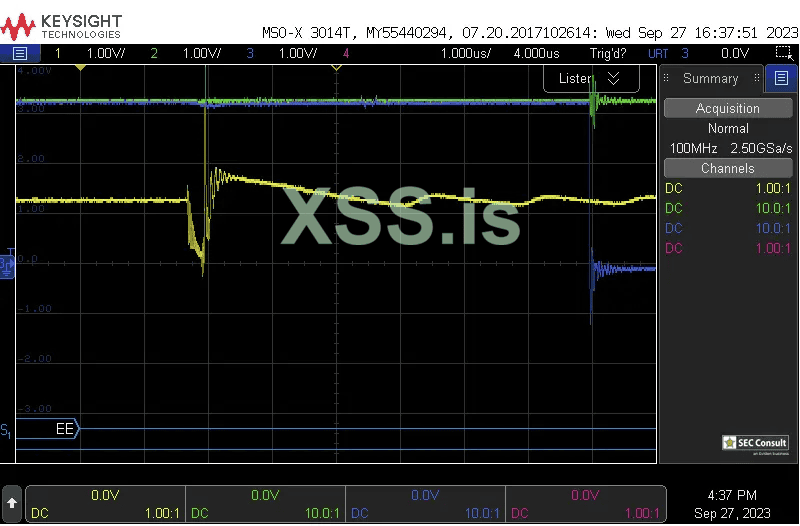Click the Acquisition button

728,108
